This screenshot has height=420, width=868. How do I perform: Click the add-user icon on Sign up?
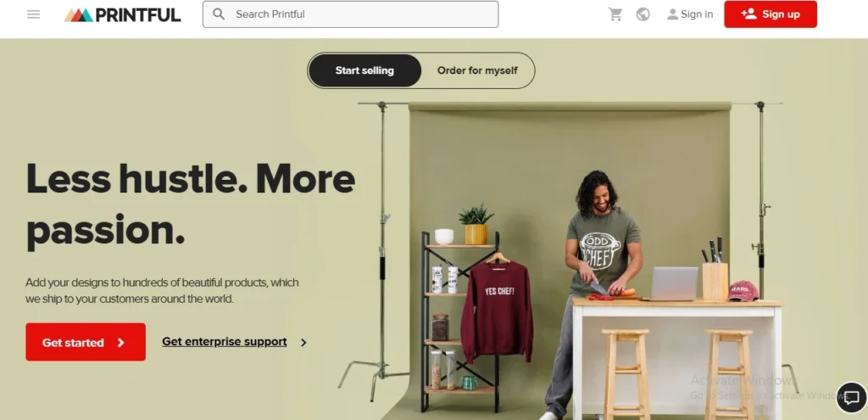748,14
